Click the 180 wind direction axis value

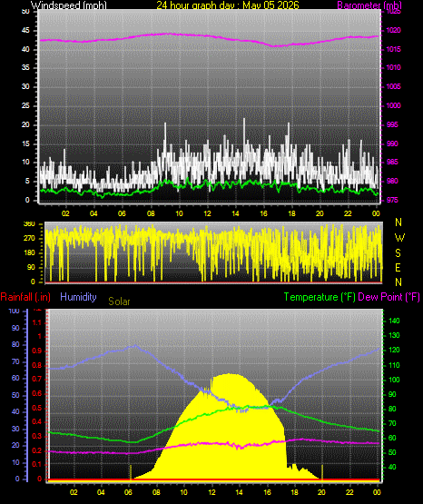coord(29,253)
